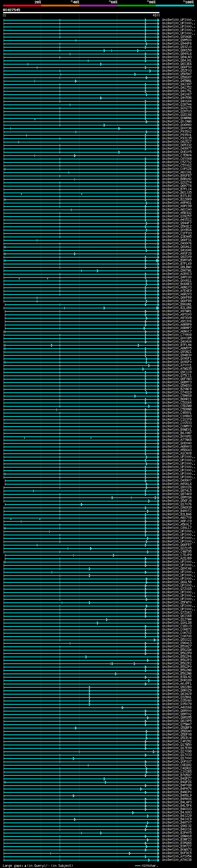Screen dimensions: 197x868
Task: Select the UniRef100_Q96C32 label
Action: pyautogui.click(x=177, y=826)
